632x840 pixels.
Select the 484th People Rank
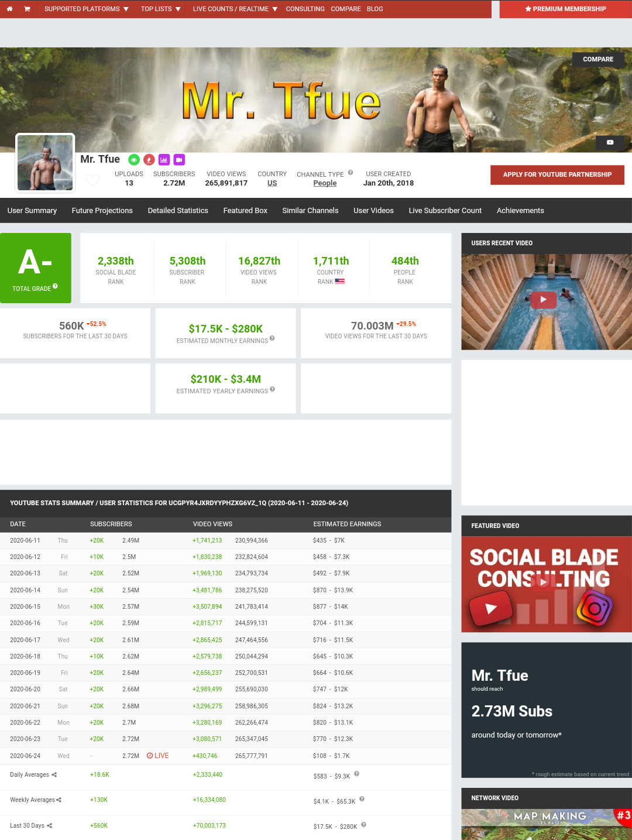(405, 261)
